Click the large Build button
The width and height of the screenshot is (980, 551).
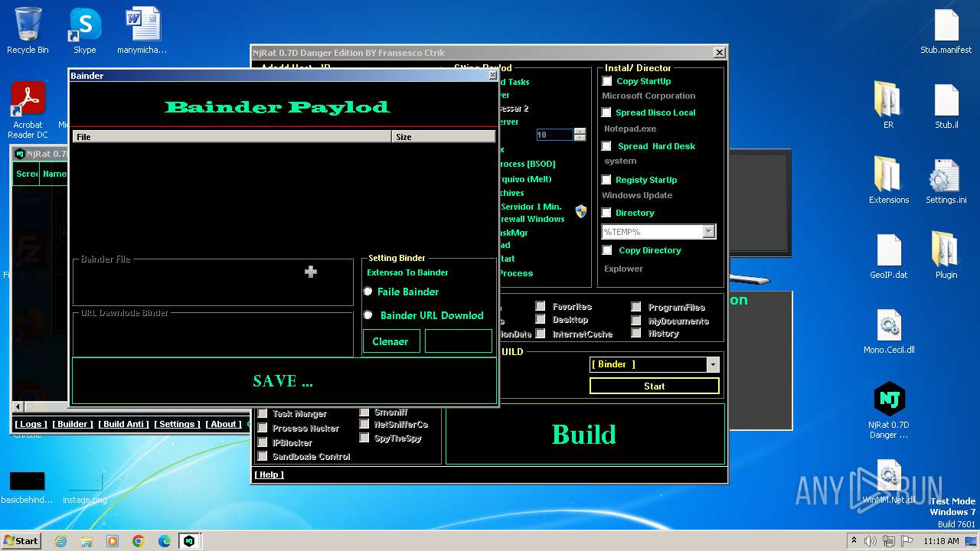[585, 434]
